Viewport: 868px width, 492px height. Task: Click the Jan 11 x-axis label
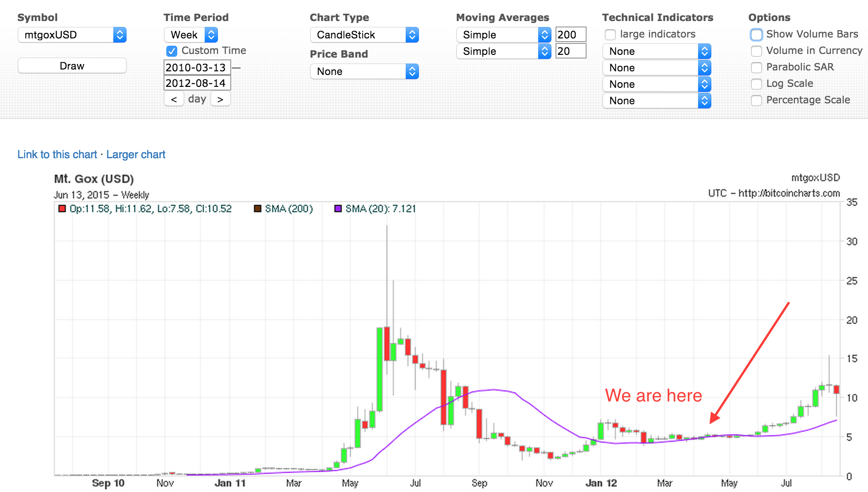coord(230,483)
